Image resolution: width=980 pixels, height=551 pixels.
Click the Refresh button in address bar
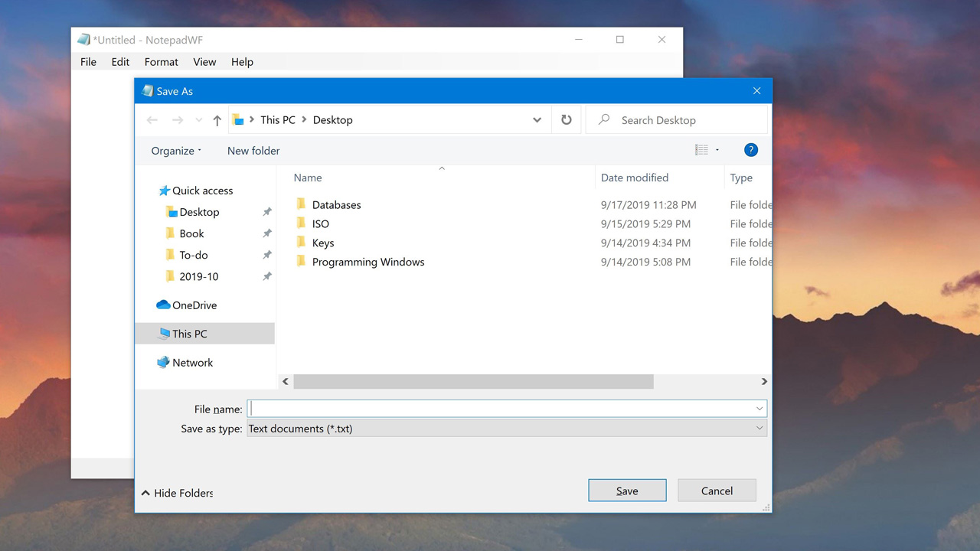click(567, 120)
